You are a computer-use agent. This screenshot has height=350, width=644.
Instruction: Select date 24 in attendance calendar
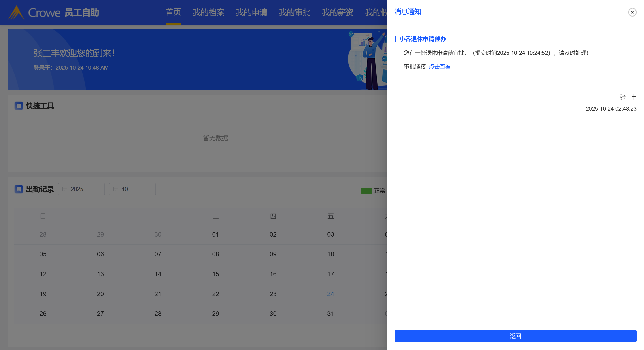[330, 294]
